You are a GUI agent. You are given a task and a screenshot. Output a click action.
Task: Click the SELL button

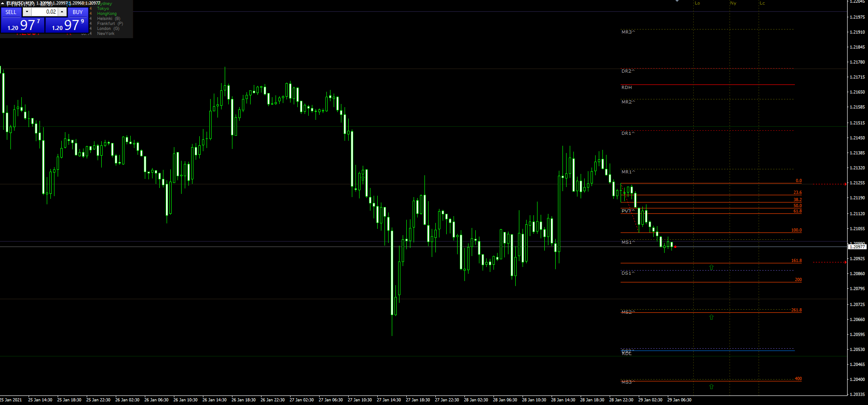pyautogui.click(x=11, y=12)
